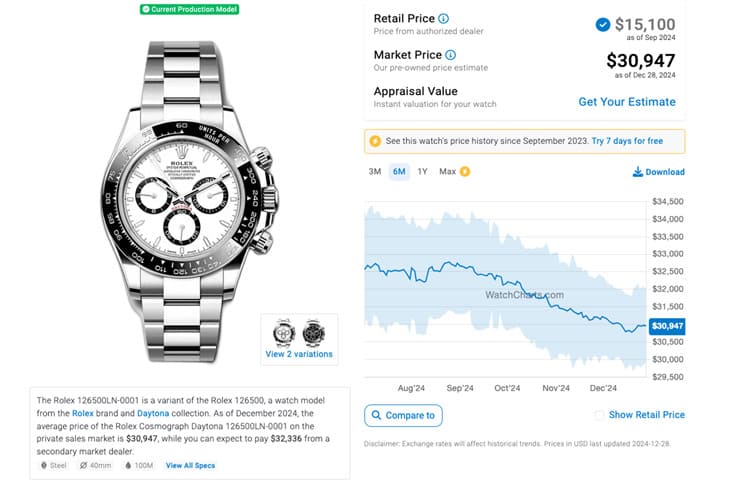Enable the Show Retail Price checkbox
730x482 pixels.
599,415
